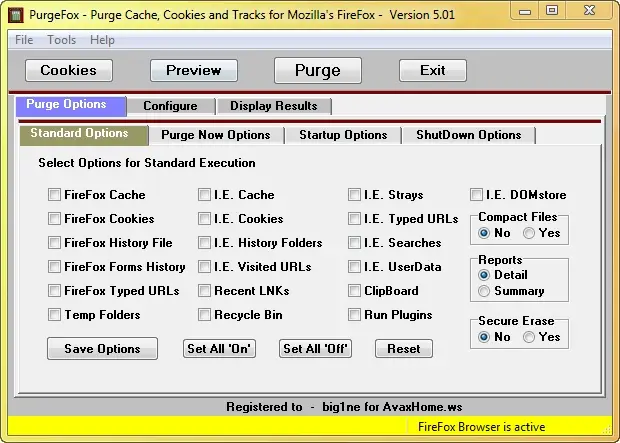Viewport: 620px width, 443px height.
Task: Open the Tools menu
Action: click(x=61, y=40)
